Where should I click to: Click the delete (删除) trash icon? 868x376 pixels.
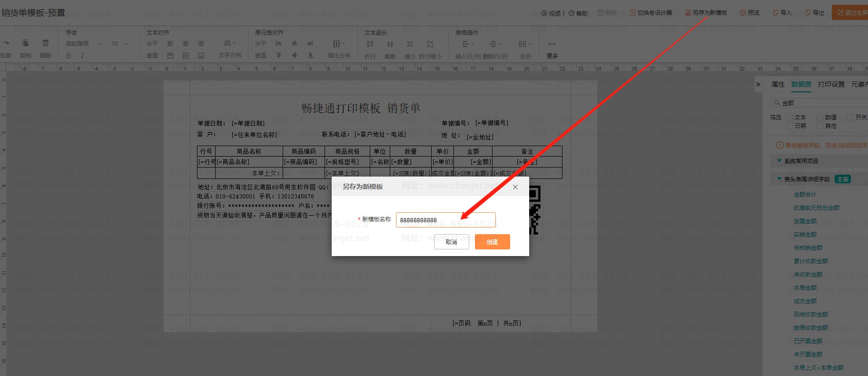click(46, 43)
